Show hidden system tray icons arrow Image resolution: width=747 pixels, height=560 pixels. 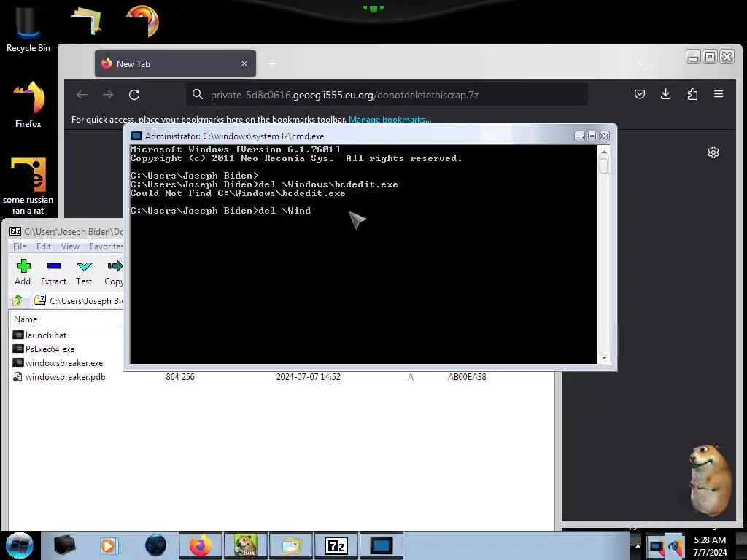click(638, 546)
